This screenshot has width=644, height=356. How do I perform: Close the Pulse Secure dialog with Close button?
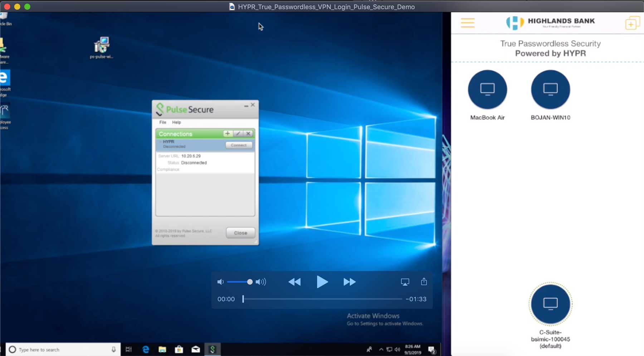[240, 233]
